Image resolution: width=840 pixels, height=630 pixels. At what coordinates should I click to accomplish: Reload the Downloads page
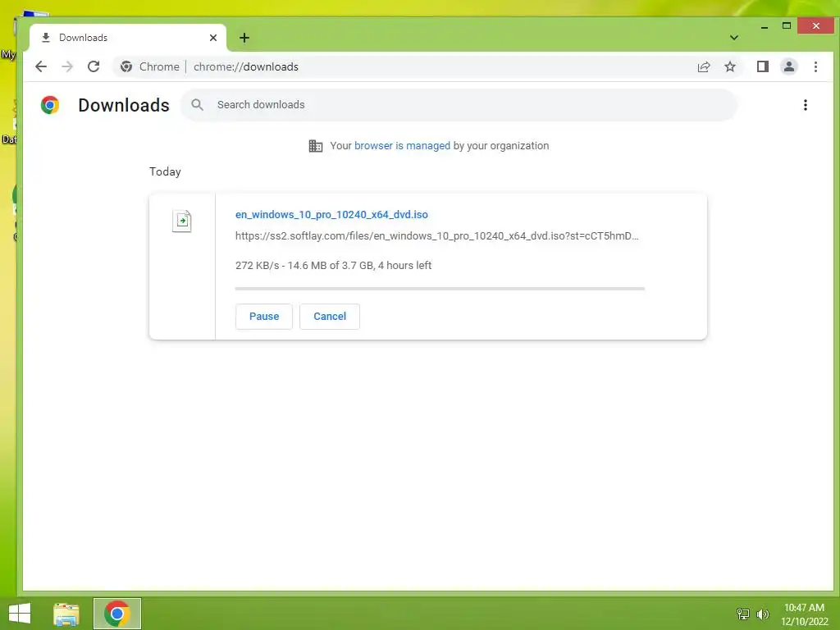pos(94,66)
